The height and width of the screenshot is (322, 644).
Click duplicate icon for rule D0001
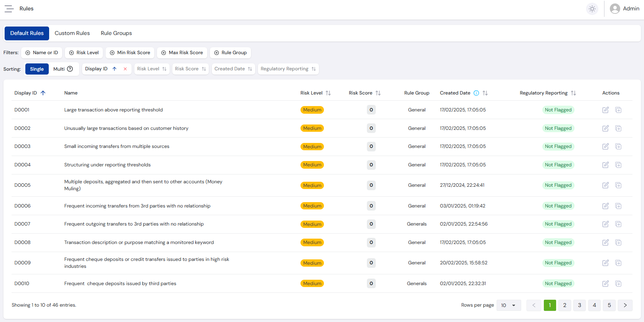(x=618, y=110)
